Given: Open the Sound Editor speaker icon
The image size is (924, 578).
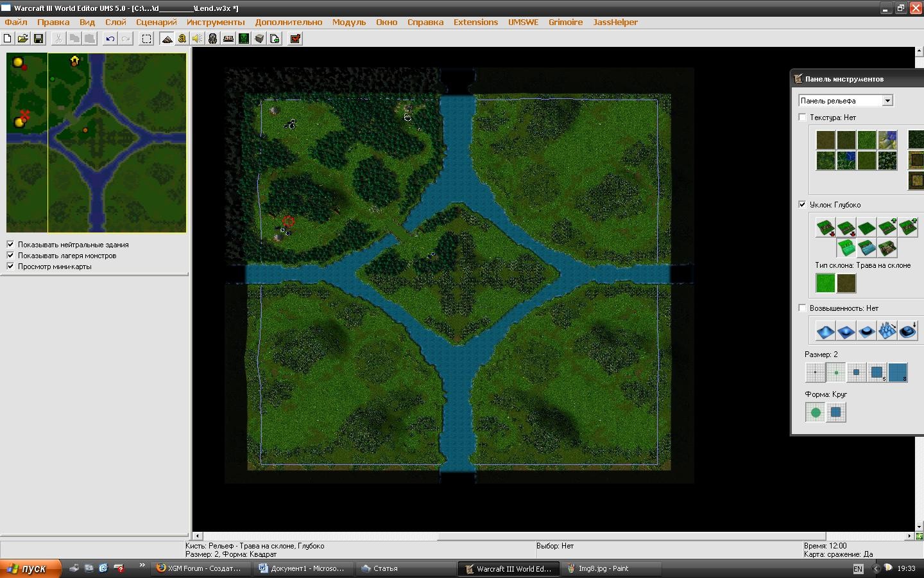Looking at the screenshot, I should tap(197, 39).
